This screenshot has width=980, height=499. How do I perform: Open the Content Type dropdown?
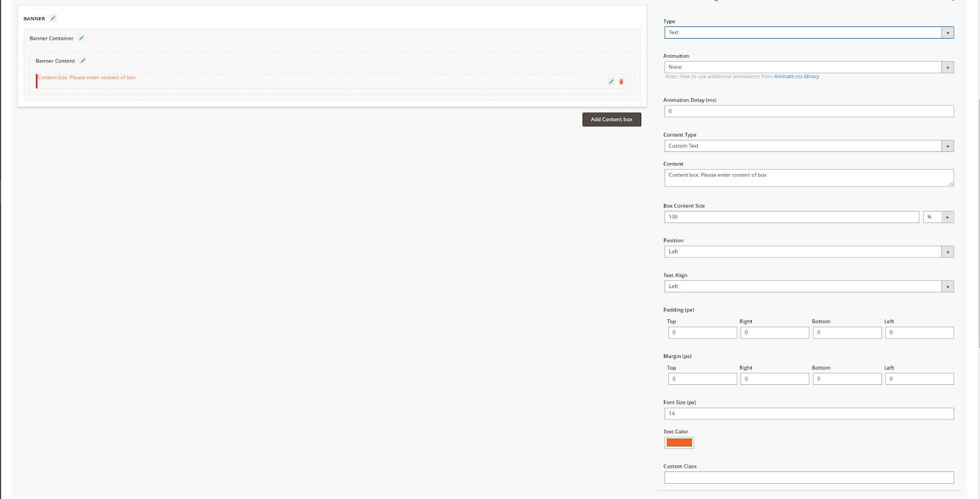click(x=809, y=146)
